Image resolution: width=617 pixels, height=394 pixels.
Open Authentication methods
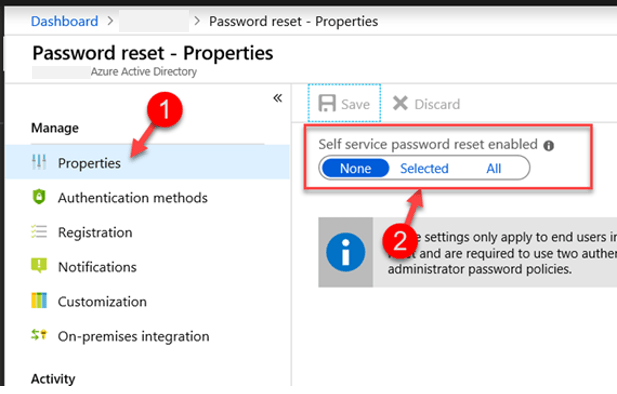pos(133,198)
